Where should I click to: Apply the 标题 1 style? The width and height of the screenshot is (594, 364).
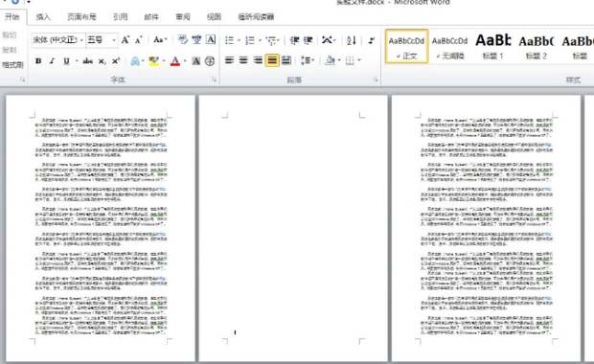click(x=492, y=46)
